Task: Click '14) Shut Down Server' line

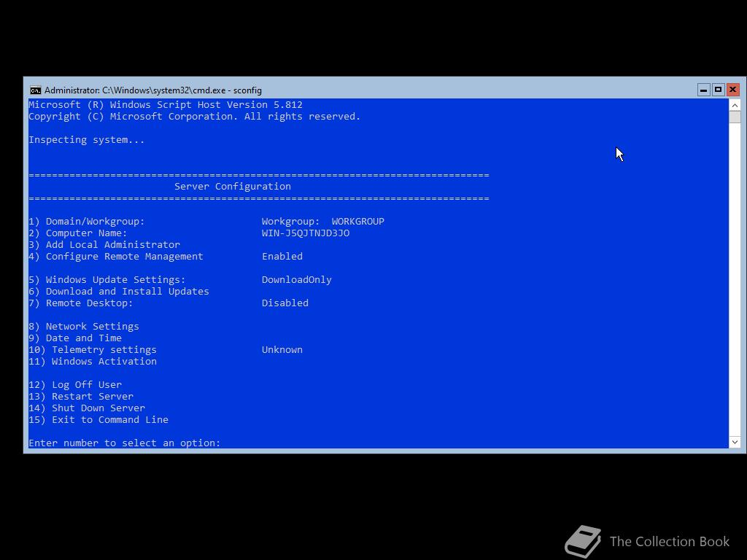Action: [x=87, y=408]
